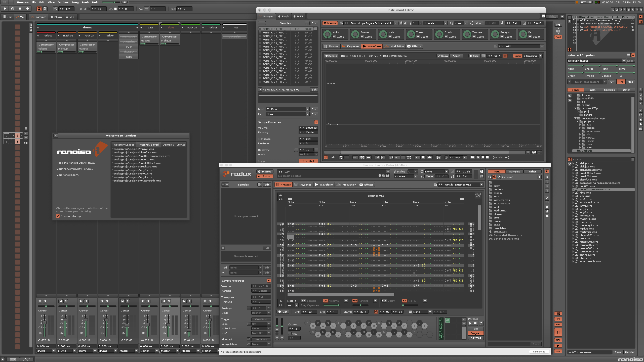The image size is (644, 362).
Task: Toggle the Vel. checkbox in Redux keyboard
Action: point(290,333)
